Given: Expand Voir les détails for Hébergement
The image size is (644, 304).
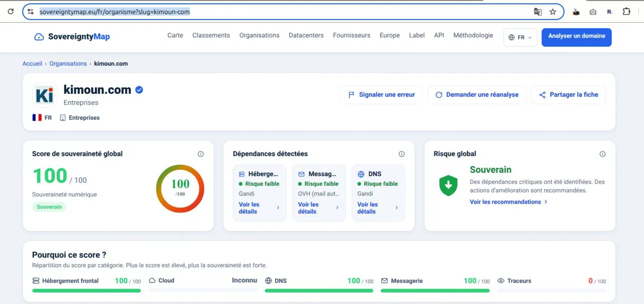Looking at the screenshot, I should [259, 208].
